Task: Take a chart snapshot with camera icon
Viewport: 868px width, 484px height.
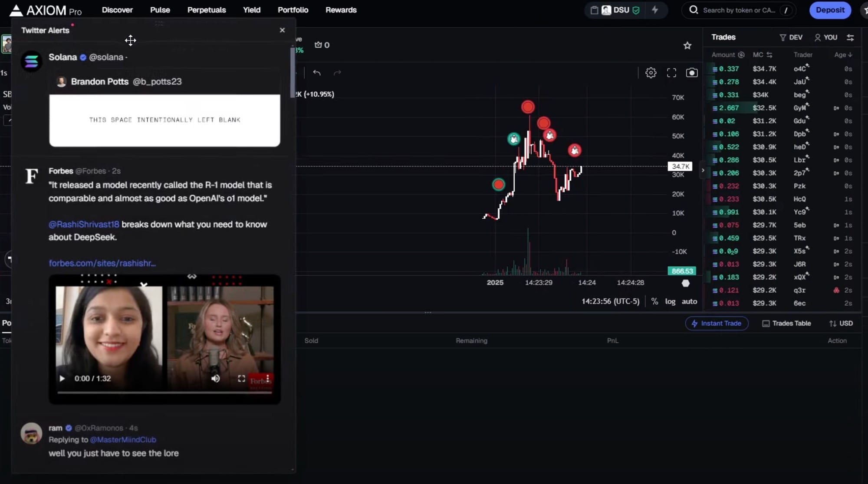Action: tap(692, 72)
